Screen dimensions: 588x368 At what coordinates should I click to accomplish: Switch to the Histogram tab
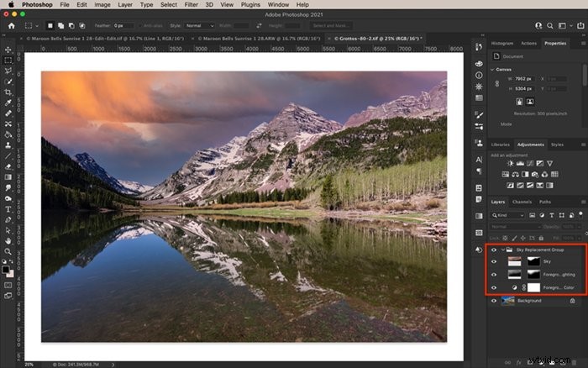click(501, 44)
